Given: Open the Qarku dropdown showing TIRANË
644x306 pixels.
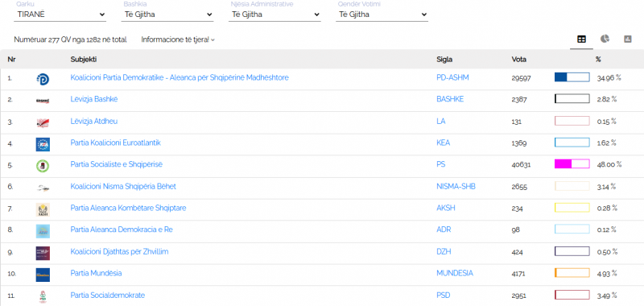Looking at the screenshot, I should point(60,14).
